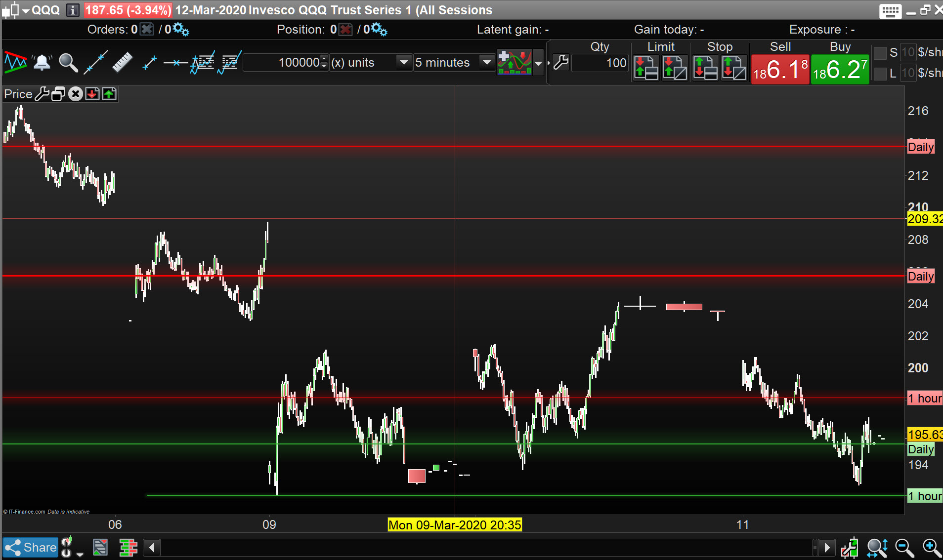Click the Qty input field showing 100
The image size is (943, 560).
point(600,63)
